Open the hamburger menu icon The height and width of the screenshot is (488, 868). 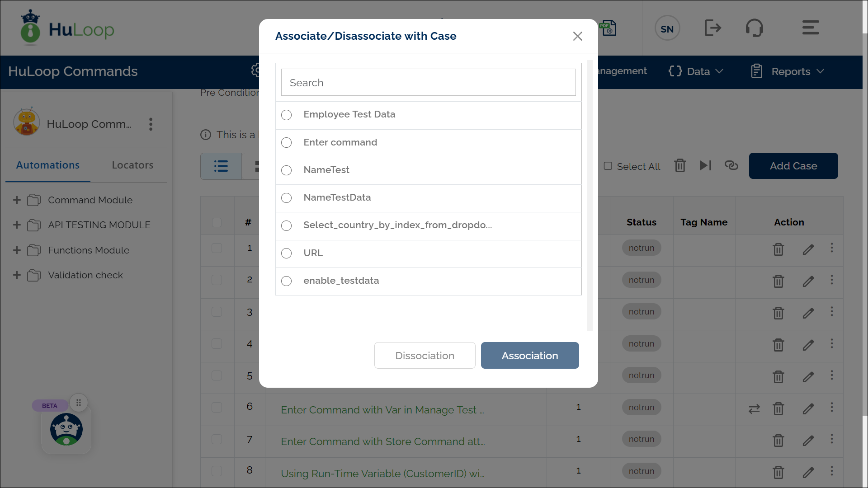click(x=810, y=28)
